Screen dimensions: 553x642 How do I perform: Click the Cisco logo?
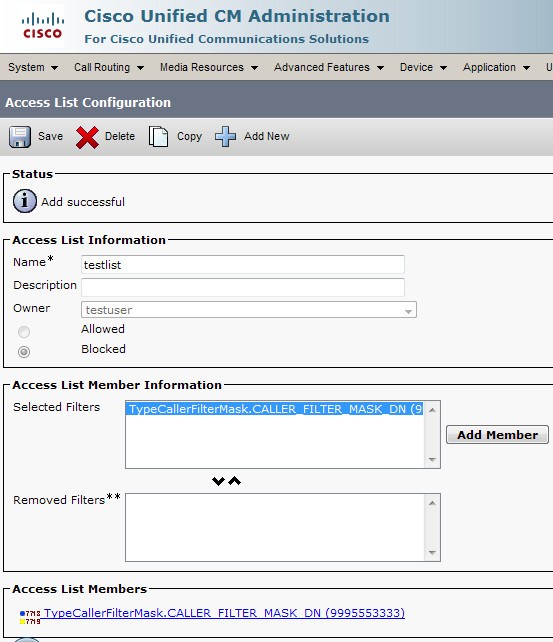click(x=43, y=26)
